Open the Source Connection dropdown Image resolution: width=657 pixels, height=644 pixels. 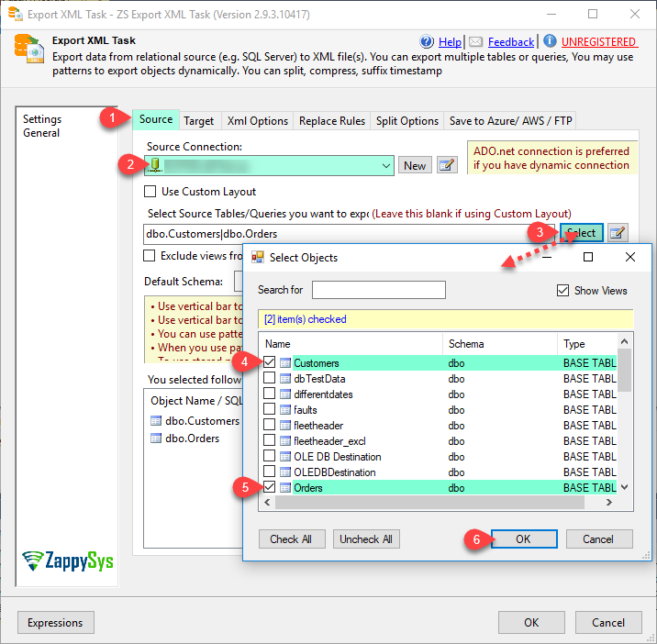pyautogui.click(x=386, y=165)
